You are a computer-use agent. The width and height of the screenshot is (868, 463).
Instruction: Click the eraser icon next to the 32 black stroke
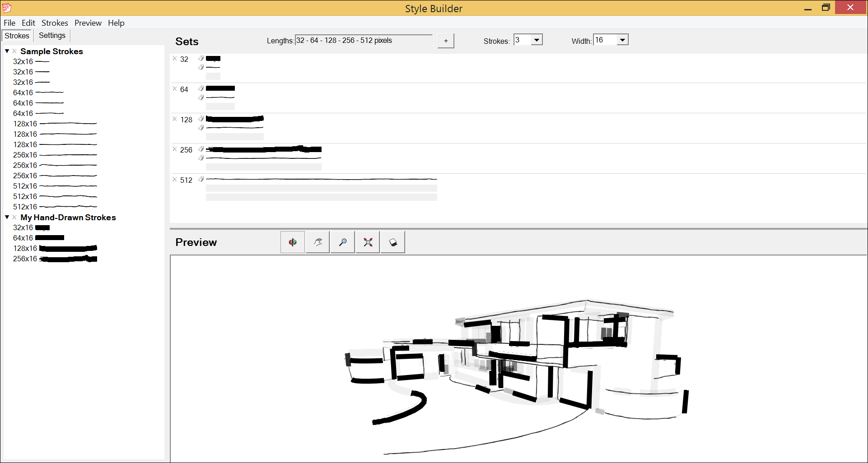tap(201, 58)
